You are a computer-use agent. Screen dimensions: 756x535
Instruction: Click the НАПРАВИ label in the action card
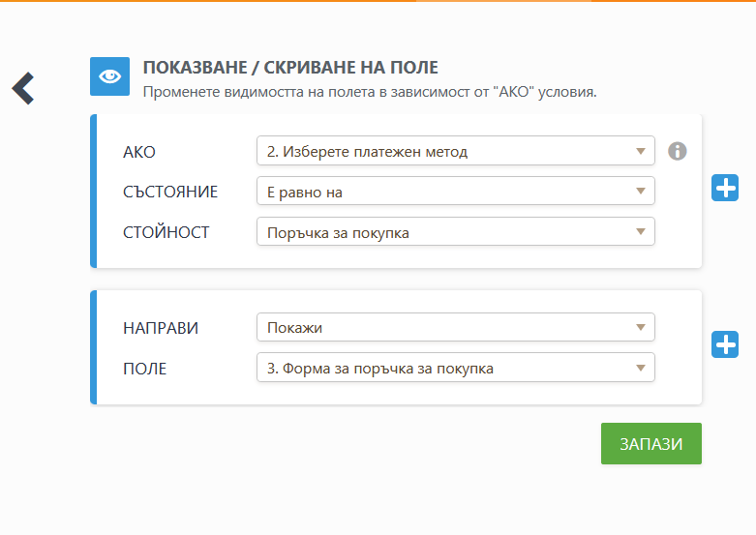tap(161, 328)
